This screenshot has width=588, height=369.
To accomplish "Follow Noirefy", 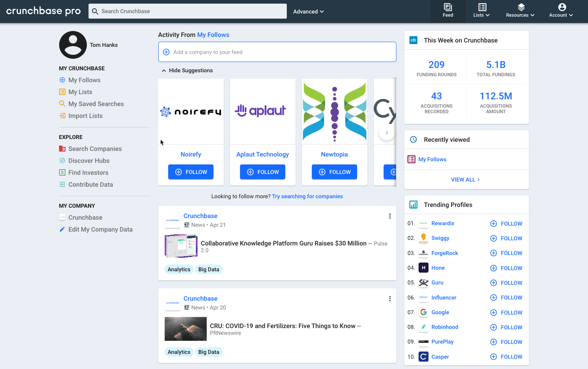I will [x=191, y=172].
